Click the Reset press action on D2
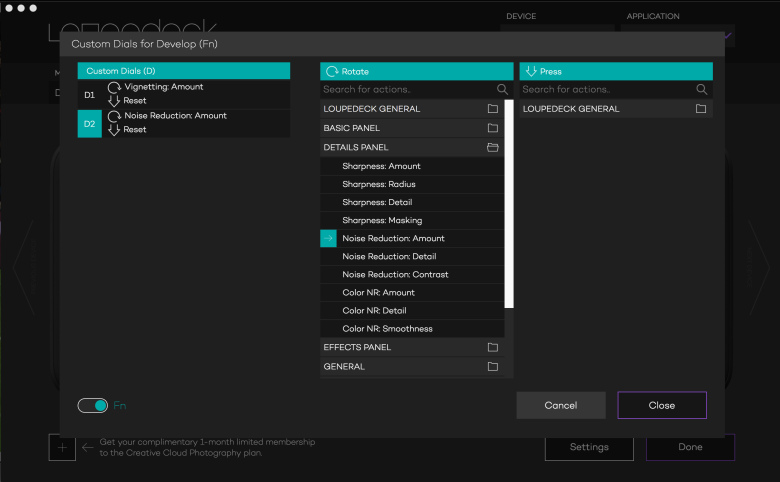The image size is (780, 482). click(x=135, y=129)
